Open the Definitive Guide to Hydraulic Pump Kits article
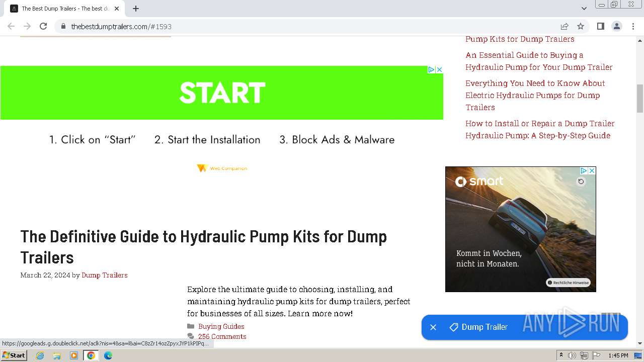644x362 pixels. point(203,247)
